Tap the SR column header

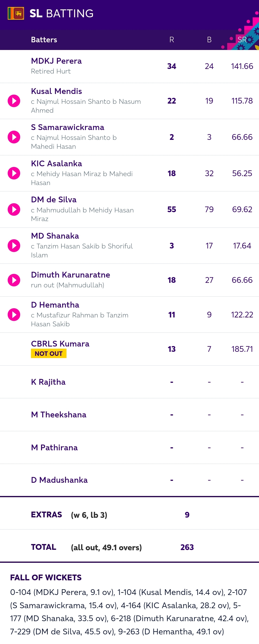(242, 39)
